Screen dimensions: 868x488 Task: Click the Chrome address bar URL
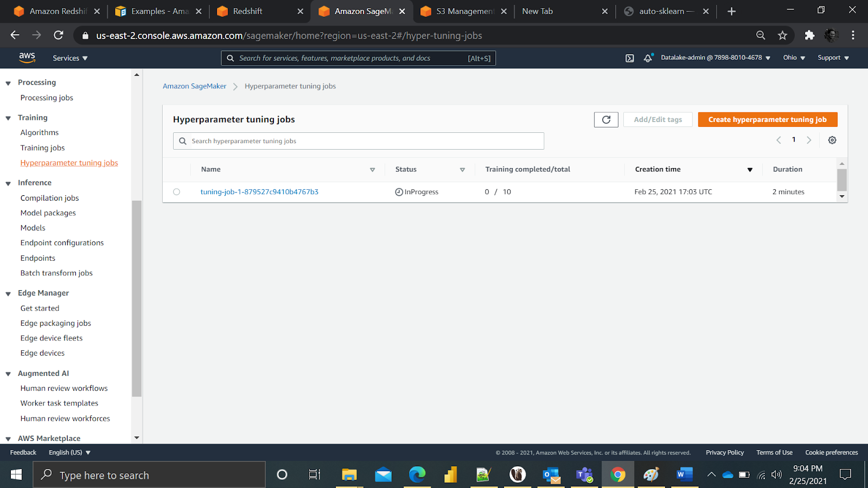point(289,35)
